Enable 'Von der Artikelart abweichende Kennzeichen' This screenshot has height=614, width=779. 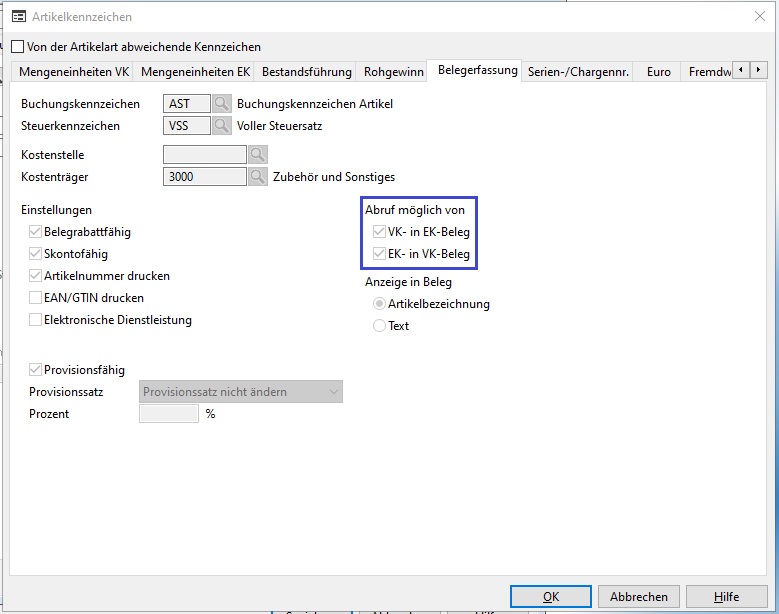tap(17, 47)
